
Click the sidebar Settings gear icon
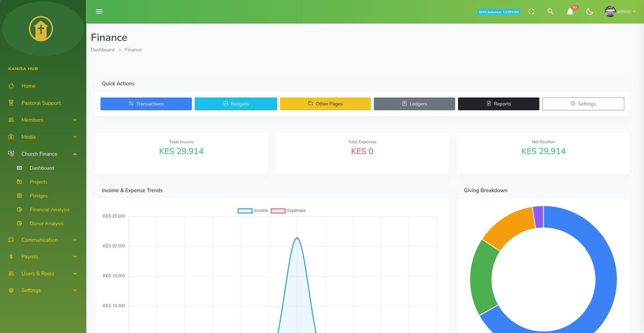11,290
